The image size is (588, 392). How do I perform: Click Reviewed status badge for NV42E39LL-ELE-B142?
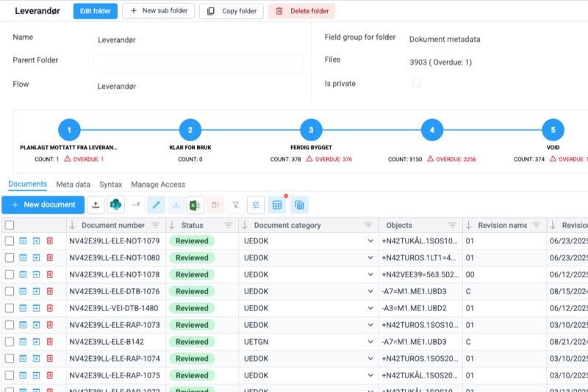click(192, 342)
